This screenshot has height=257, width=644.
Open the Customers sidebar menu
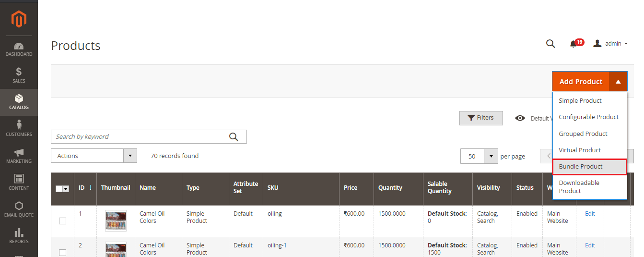coord(19,129)
